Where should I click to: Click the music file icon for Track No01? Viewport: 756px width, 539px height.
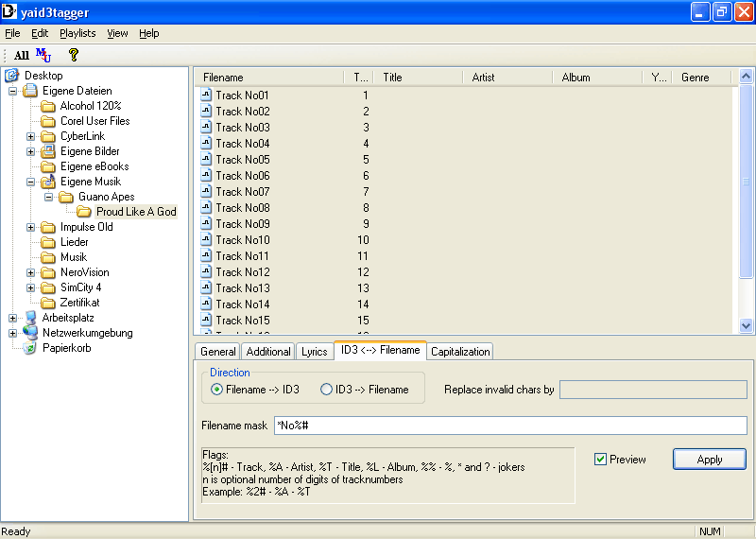206,96
